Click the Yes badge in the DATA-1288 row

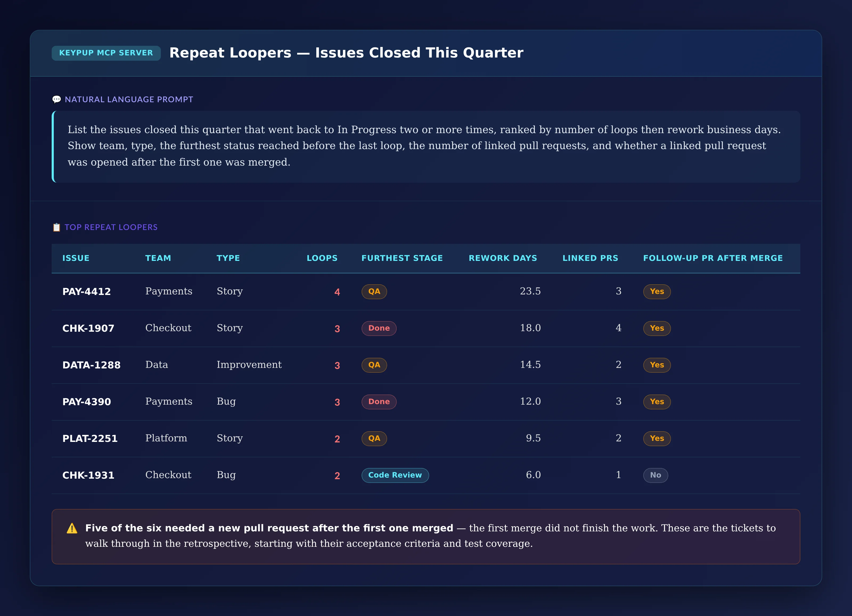pyautogui.click(x=657, y=365)
